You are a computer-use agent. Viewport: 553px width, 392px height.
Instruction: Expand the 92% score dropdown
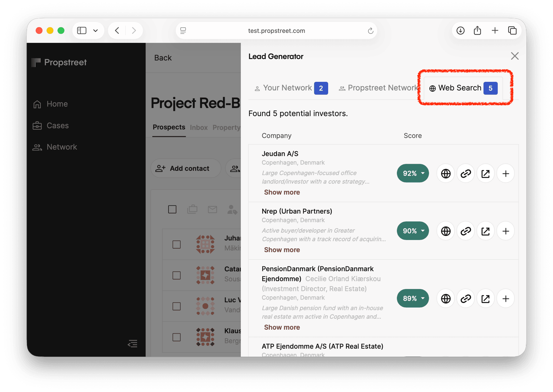[x=413, y=173]
